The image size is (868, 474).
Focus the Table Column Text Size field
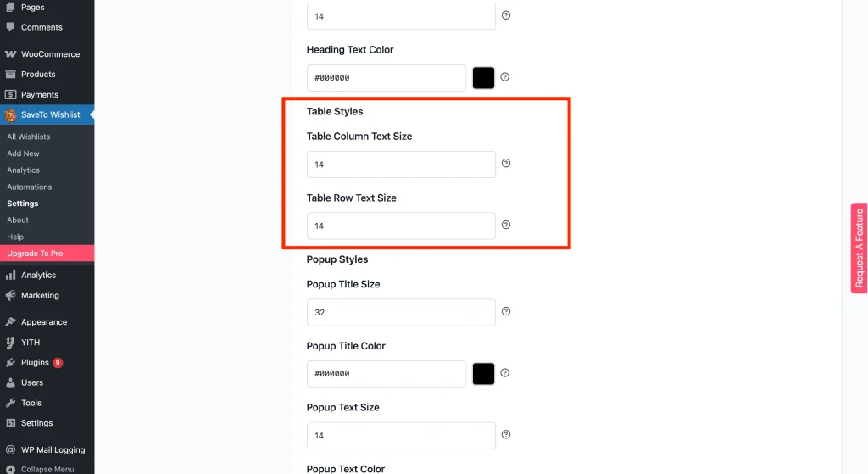tap(401, 165)
